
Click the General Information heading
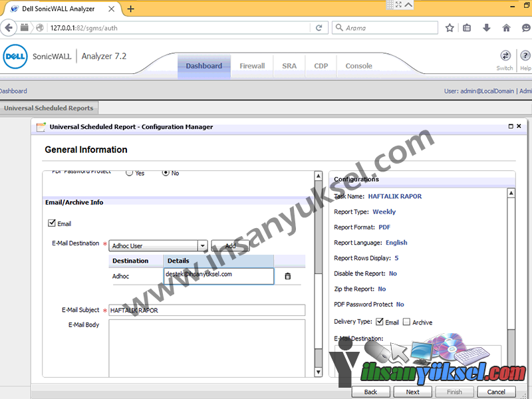pos(86,150)
